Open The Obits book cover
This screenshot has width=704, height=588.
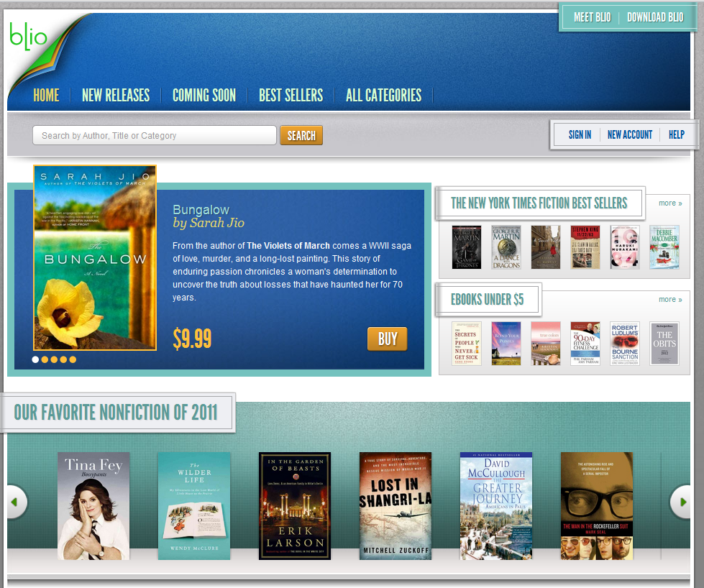(x=664, y=344)
